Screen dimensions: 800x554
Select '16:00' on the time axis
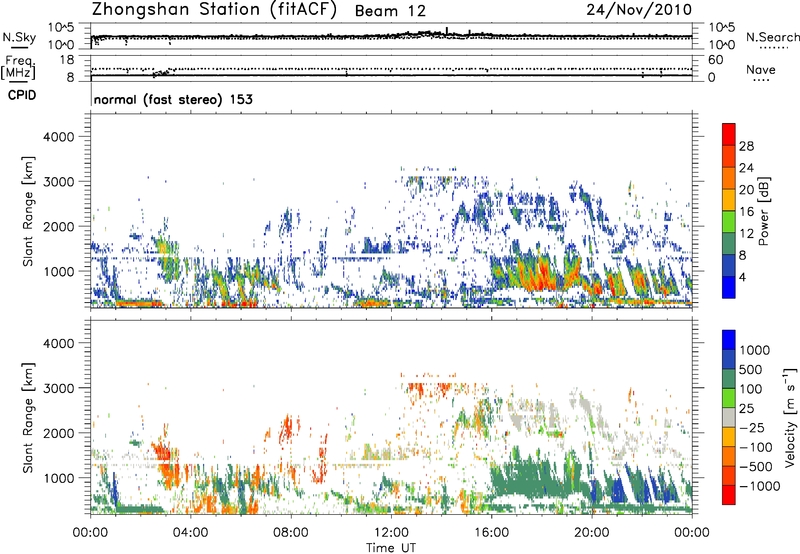(x=491, y=533)
